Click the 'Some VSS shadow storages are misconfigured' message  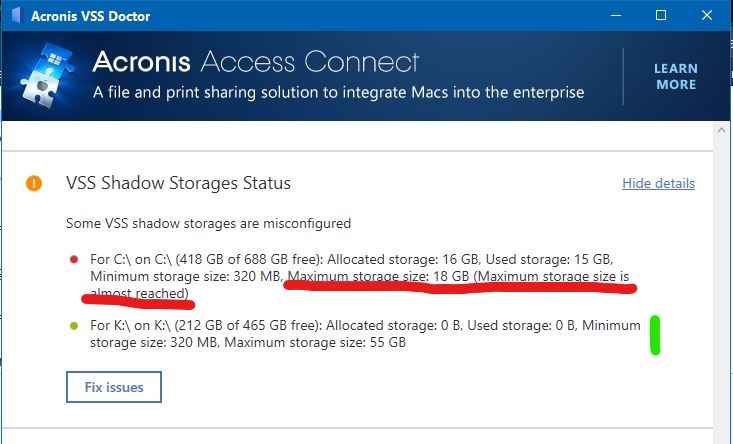pos(208,223)
